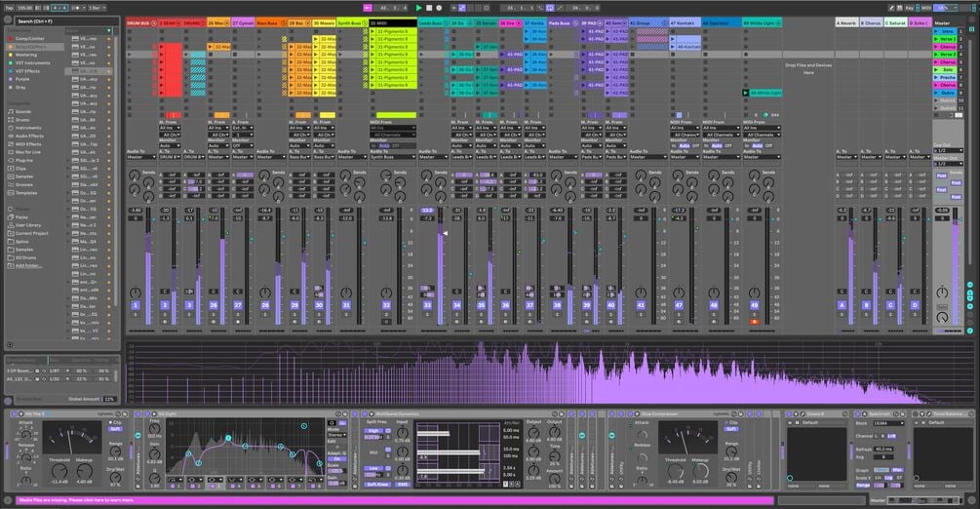Click the MIDI map mode button
Image resolution: width=980 pixels, height=509 pixels.
click(926, 8)
